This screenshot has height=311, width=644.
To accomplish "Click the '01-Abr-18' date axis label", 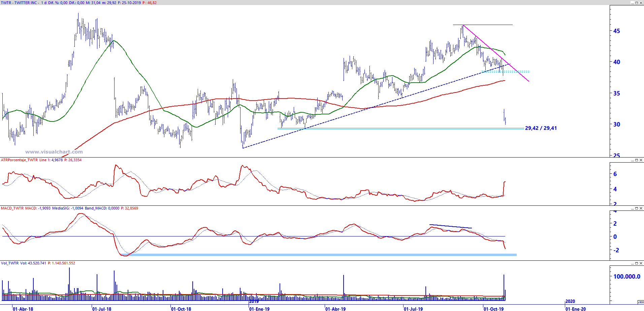I will pyautogui.click(x=23, y=309).
